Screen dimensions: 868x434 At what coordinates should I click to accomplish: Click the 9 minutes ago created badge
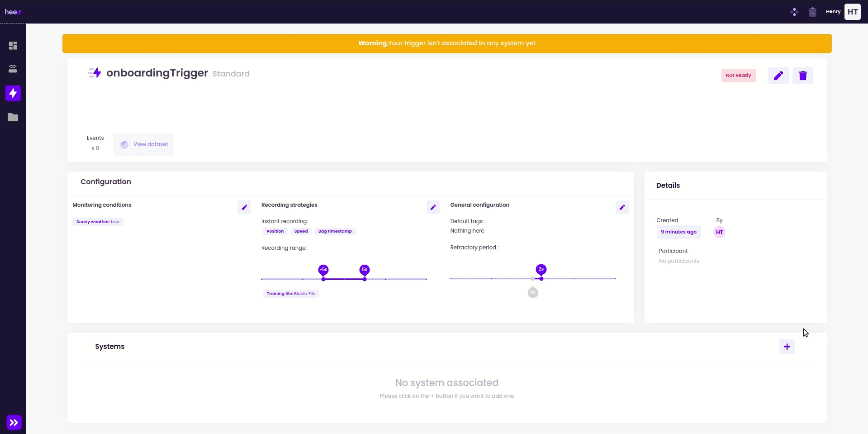pyautogui.click(x=678, y=232)
